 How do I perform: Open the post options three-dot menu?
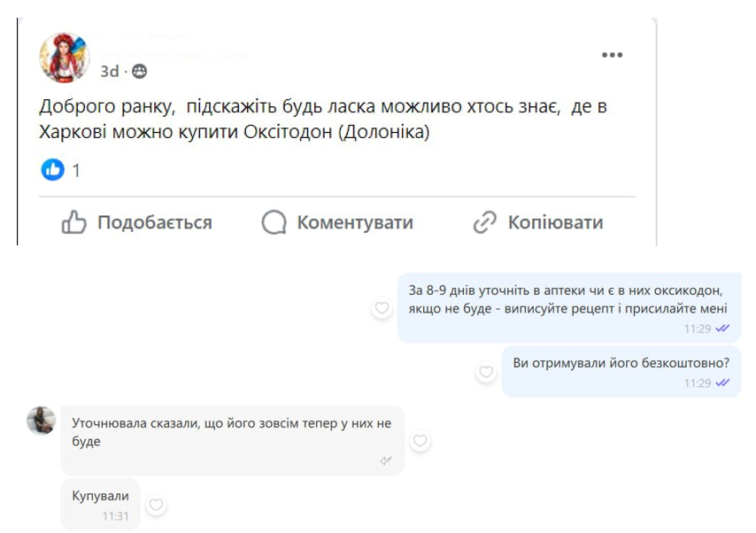(x=612, y=55)
